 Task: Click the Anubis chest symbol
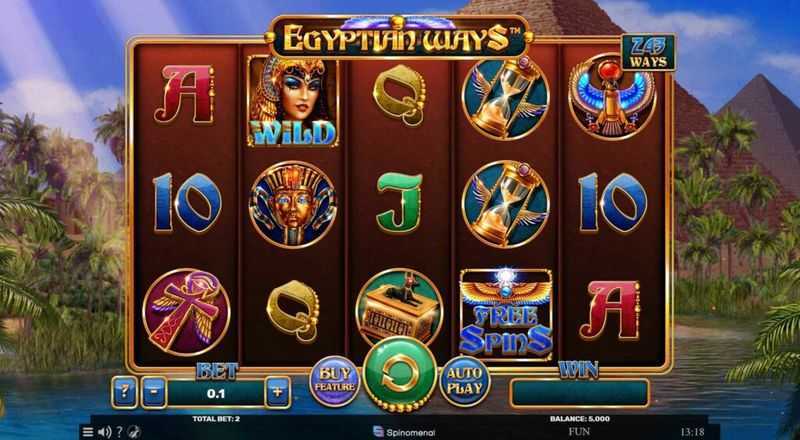(399, 310)
